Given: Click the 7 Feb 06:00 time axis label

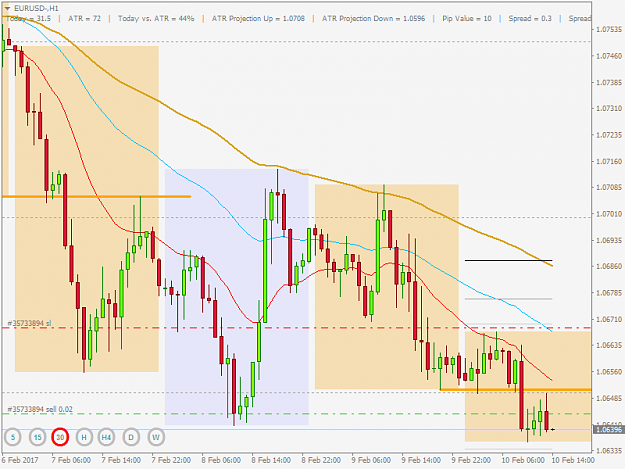Looking at the screenshot, I should pyautogui.click(x=71, y=460).
